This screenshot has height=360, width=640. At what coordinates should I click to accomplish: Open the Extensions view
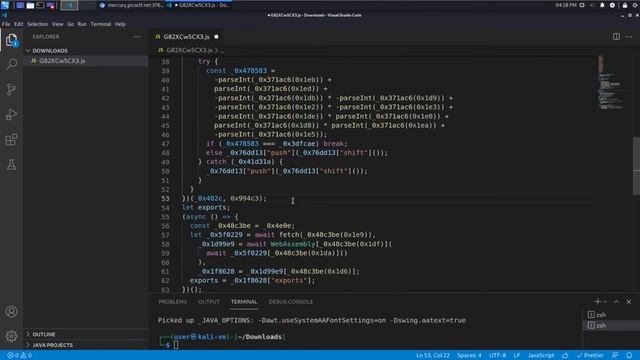click(x=11, y=140)
